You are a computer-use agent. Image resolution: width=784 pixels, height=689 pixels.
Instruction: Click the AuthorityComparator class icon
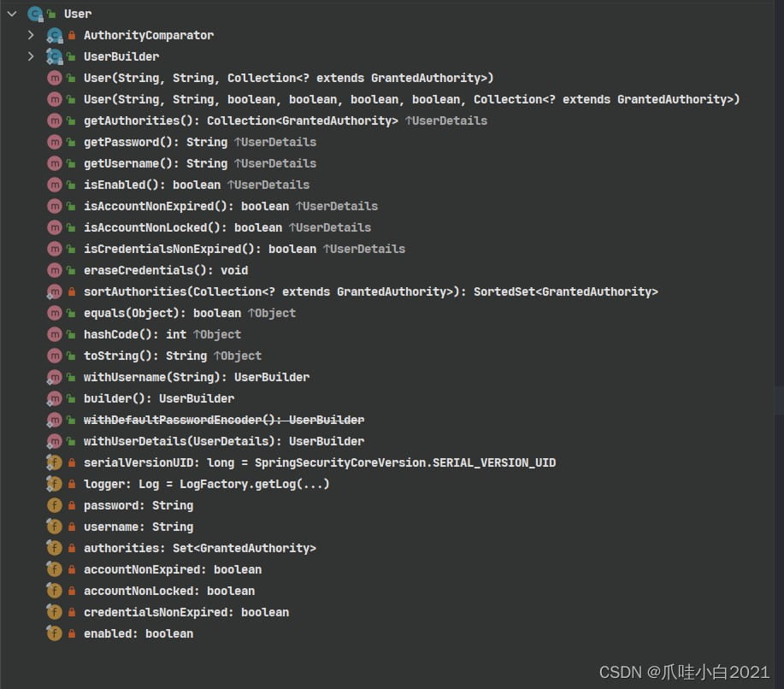(x=55, y=35)
